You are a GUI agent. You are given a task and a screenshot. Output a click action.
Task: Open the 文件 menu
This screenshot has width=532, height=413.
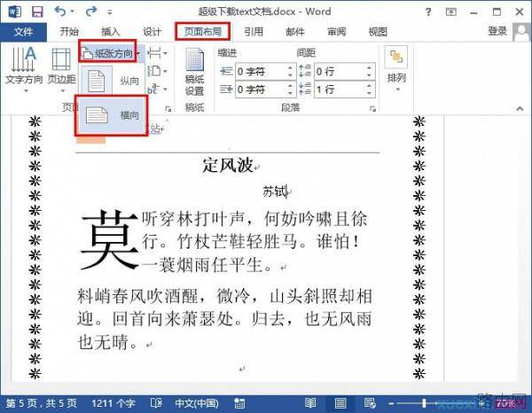click(x=23, y=32)
